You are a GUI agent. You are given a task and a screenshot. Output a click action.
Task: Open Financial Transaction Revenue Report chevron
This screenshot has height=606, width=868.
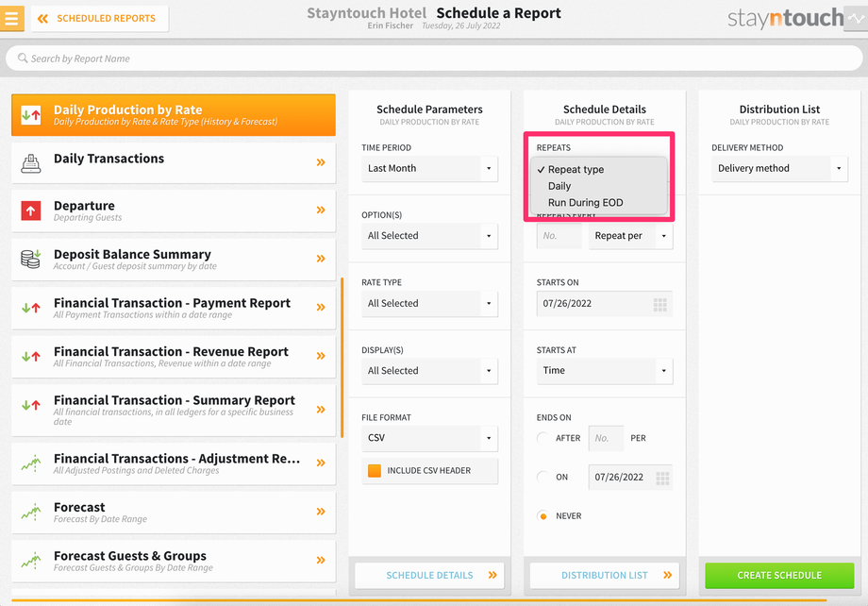point(321,356)
